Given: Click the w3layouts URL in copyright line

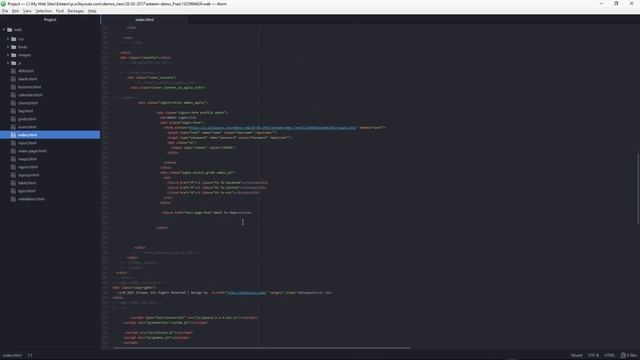Looking at the screenshot, I should point(246,292).
